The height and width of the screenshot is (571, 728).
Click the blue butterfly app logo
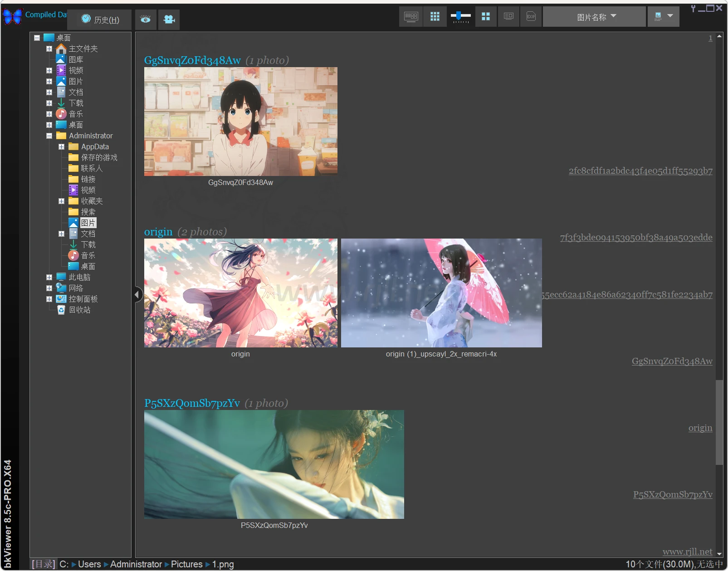pyautogui.click(x=12, y=16)
